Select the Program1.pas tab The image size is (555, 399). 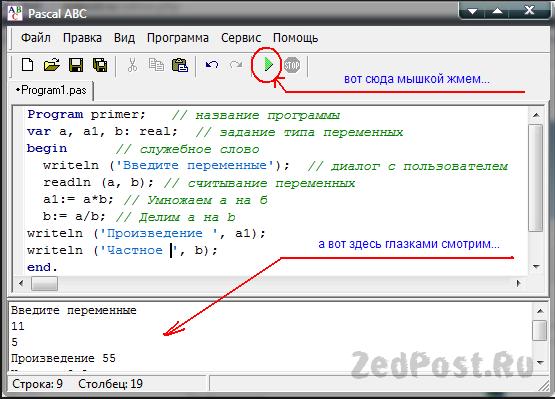tap(51, 90)
